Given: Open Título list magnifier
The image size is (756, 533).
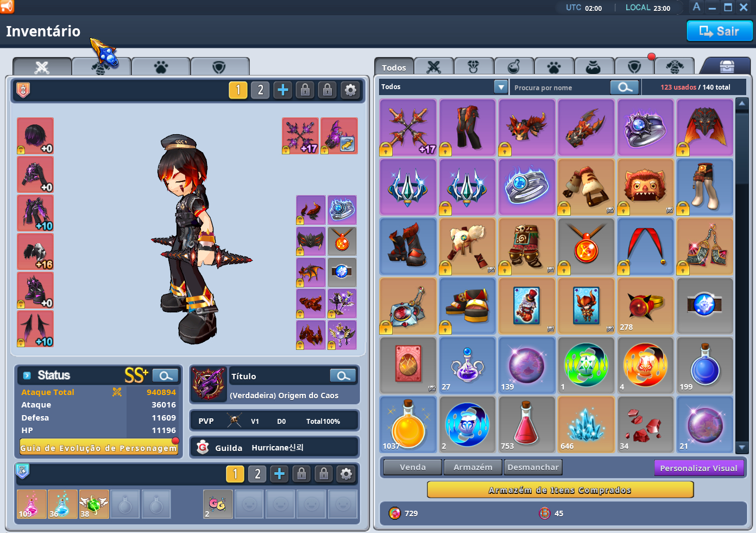Looking at the screenshot, I should point(343,376).
